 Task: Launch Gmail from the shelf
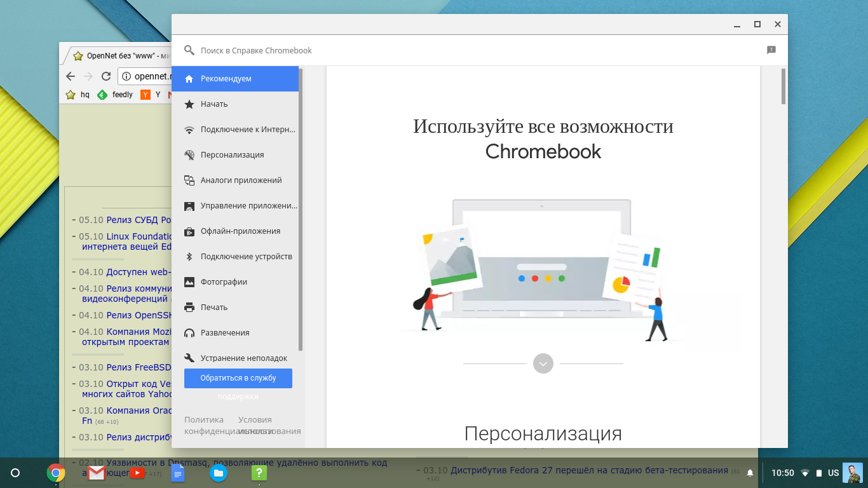pos(97,473)
